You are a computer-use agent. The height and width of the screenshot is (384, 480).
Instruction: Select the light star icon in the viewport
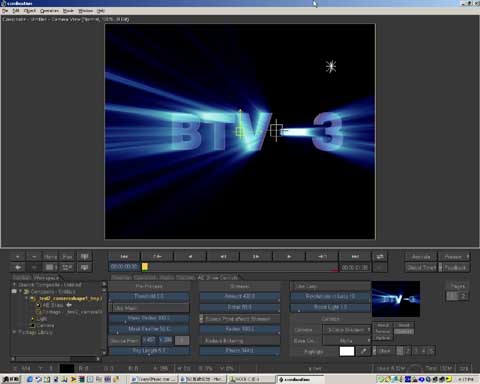point(331,66)
